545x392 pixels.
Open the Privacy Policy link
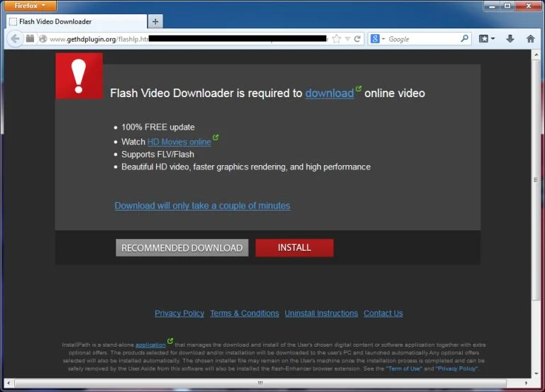pyautogui.click(x=180, y=313)
